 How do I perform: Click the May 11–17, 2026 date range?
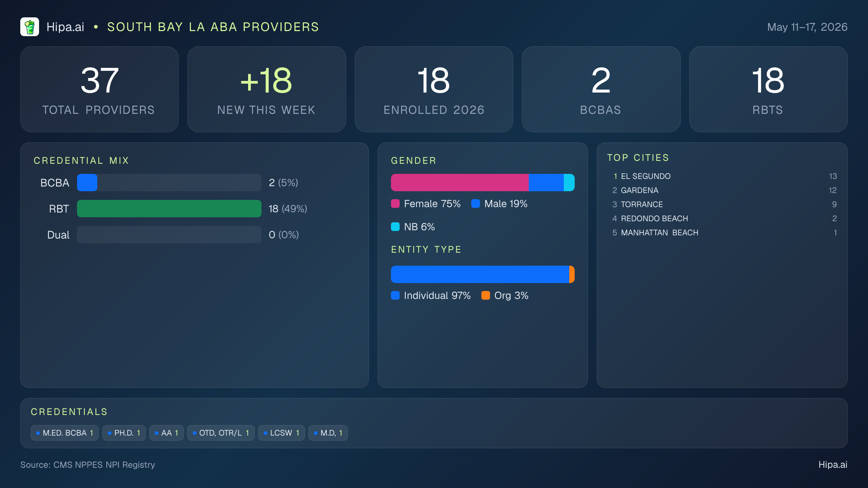pos(807,27)
